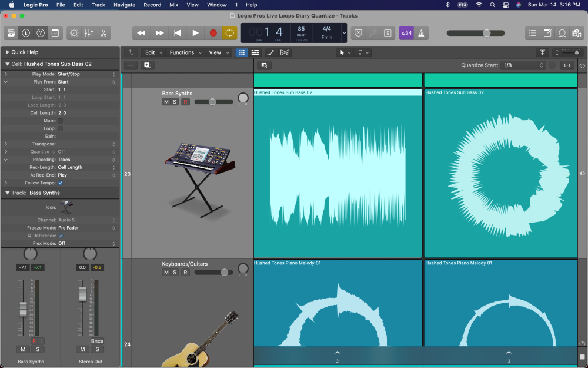Solo the Keyboards/Guitars track
This screenshot has width=588, height=368.
[175, 272]
